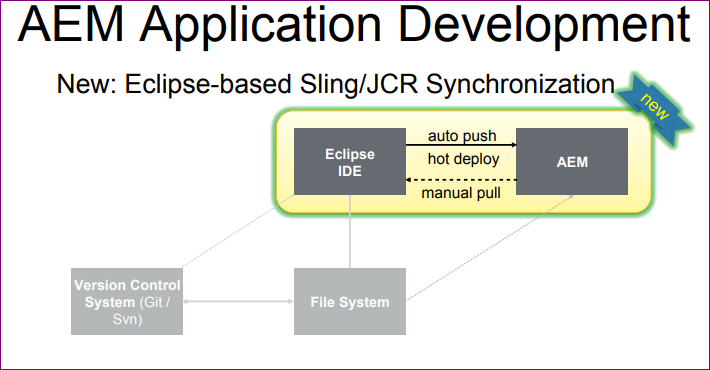Screen dimensions: 710x370
Task: Select the dark AEM box
Action: click(572, 162)
